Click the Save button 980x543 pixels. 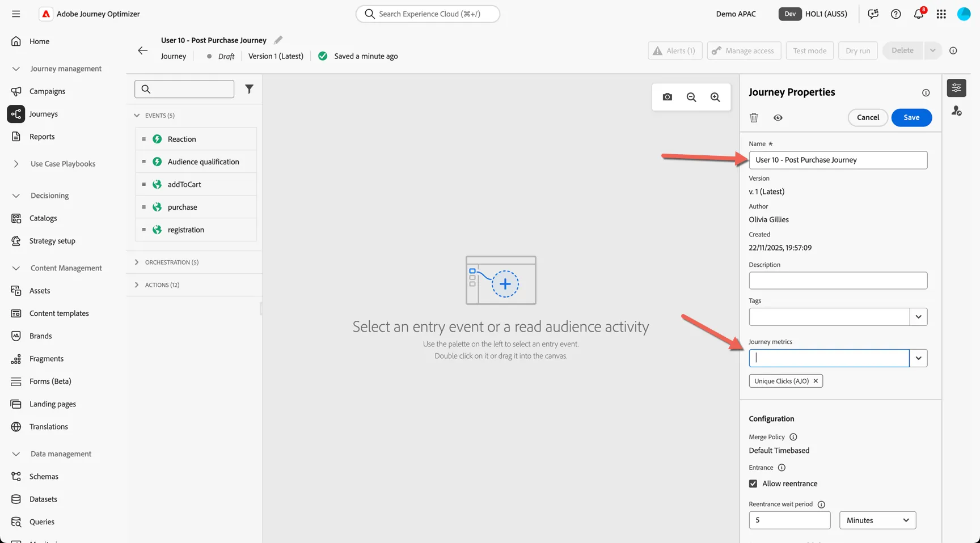point(911,117)
